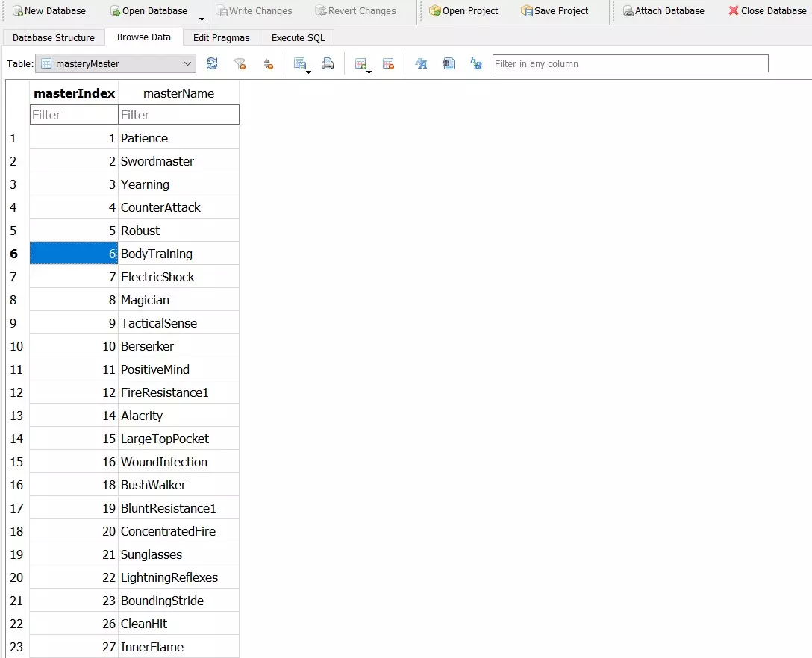Refresh the table data
Image resolution: width=812 pixels, height=658 pixels.
[212, 63]
